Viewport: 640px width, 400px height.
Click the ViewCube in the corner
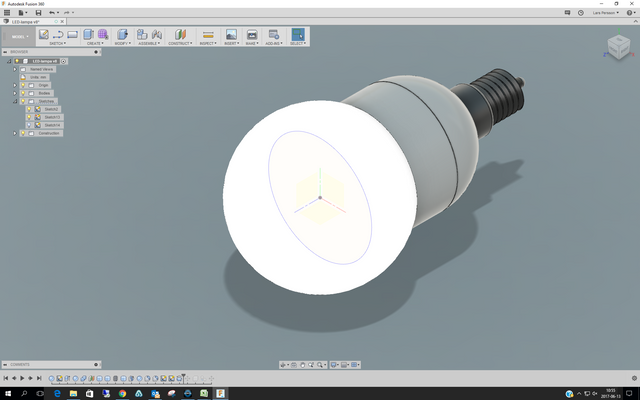(x=619, y=47)
